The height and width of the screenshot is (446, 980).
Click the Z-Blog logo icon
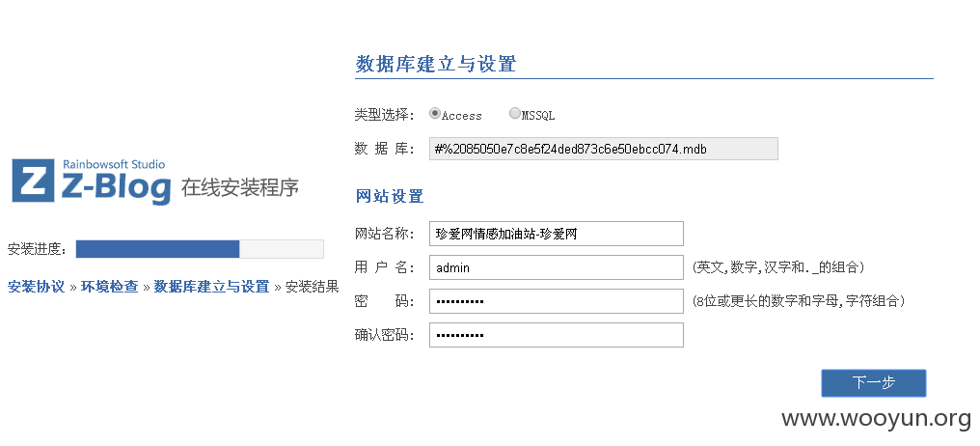[33, 181]
